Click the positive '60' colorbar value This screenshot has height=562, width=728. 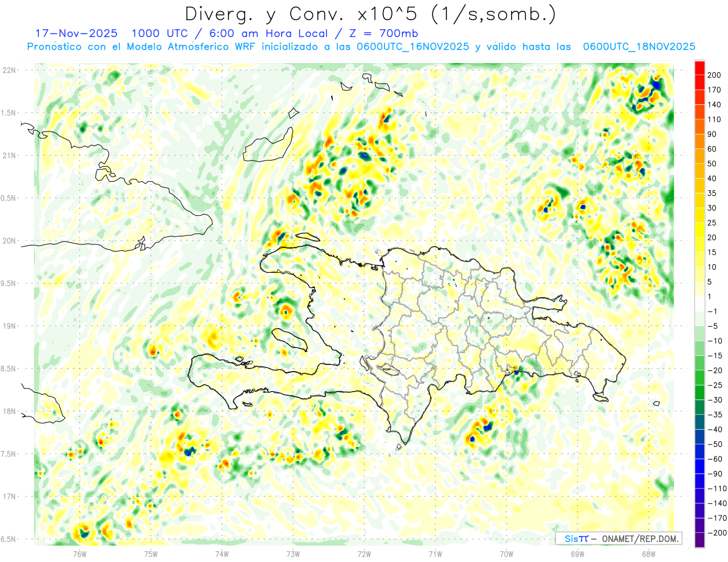click(x=712, y=149)
